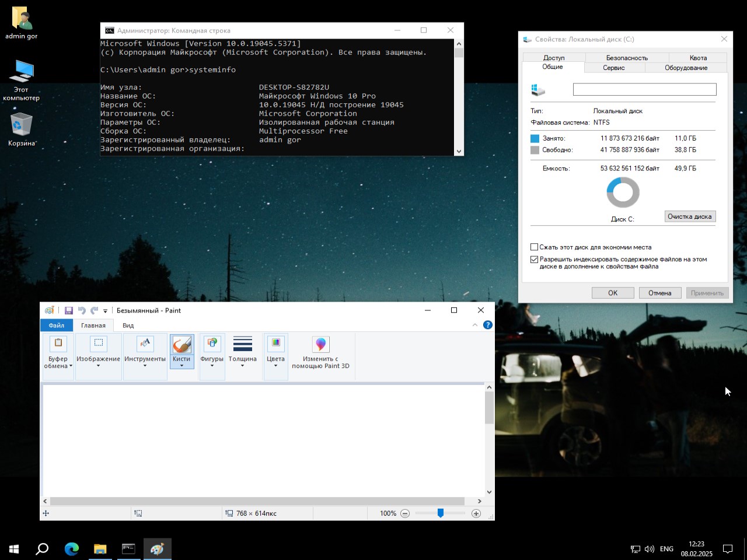Run Очистка диска (Disk Cleanup)
Screen dimensions: 747x560
pyautogui.click(x=690, y=216)
